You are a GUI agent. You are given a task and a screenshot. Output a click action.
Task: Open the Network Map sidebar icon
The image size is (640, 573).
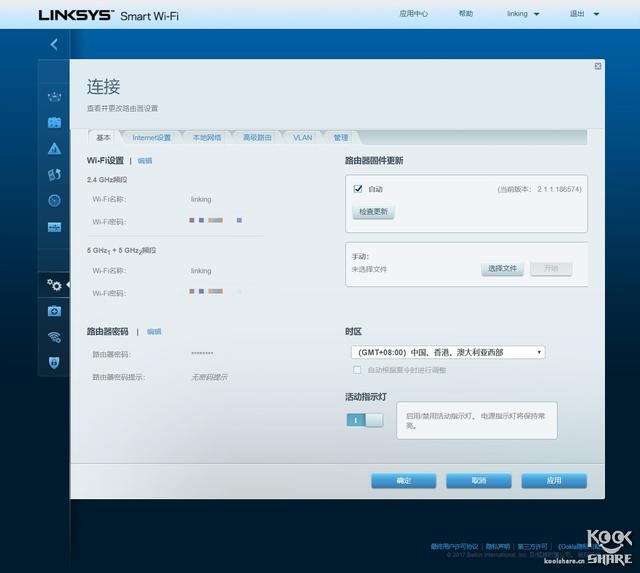(54, 97)
